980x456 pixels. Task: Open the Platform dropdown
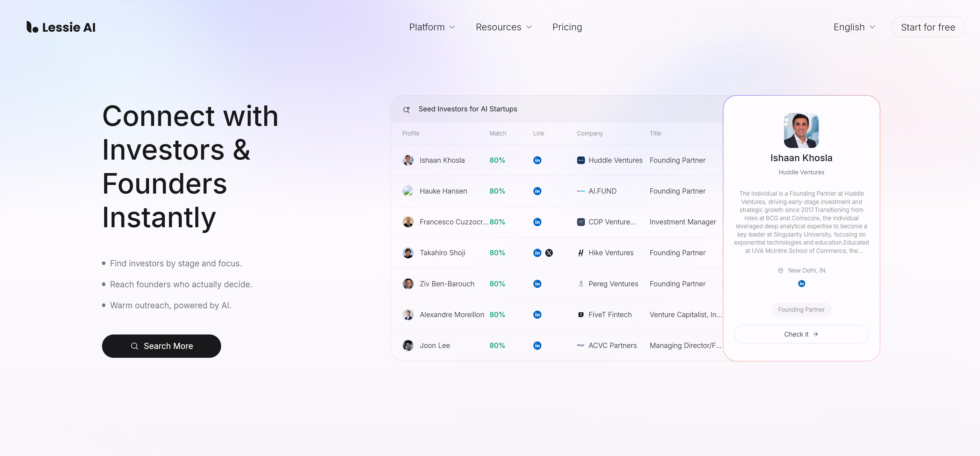point(432,27)
